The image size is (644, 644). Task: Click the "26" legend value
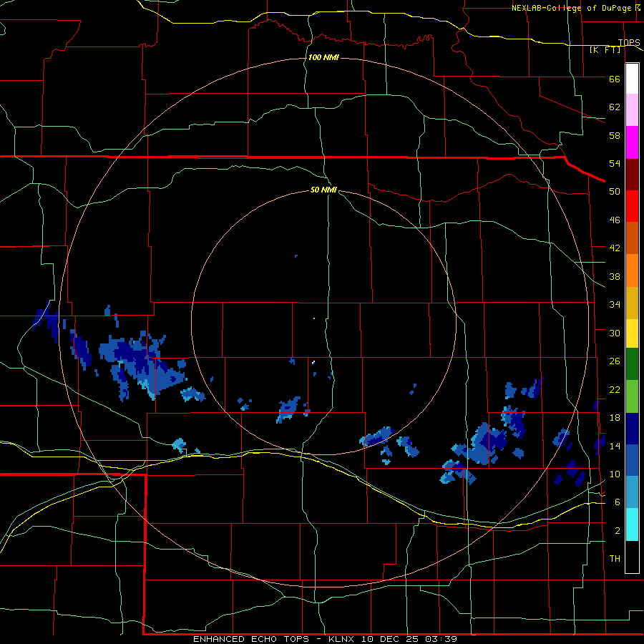(615, 361)
